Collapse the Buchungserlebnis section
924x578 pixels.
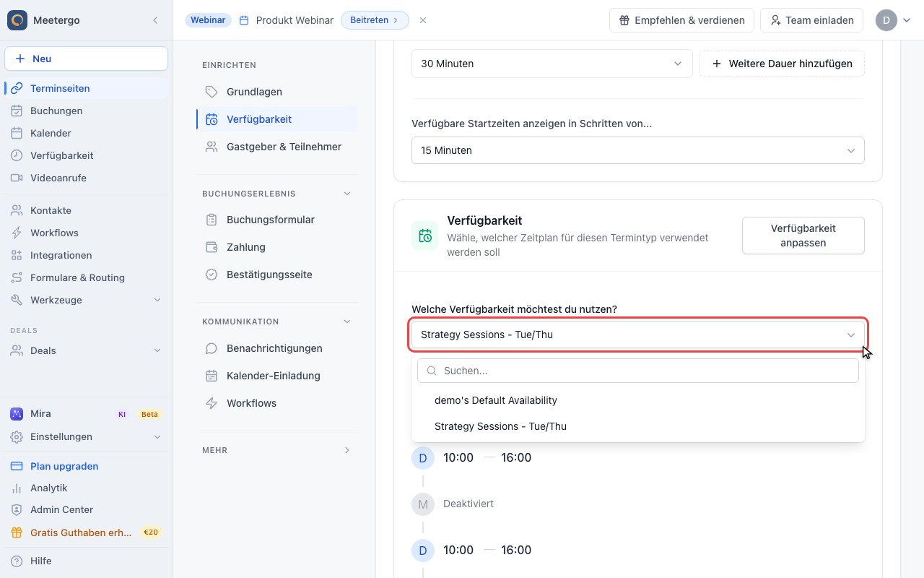[347, 194]
